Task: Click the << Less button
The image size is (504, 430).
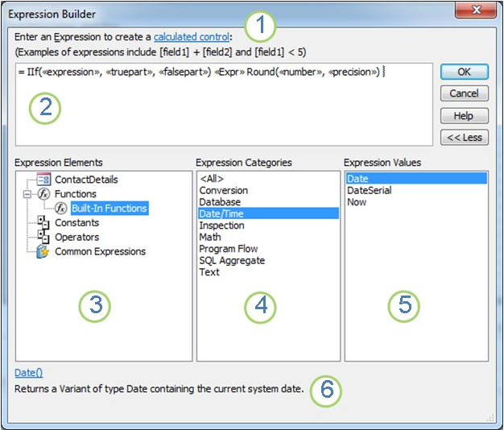Action: pos(464,137)
